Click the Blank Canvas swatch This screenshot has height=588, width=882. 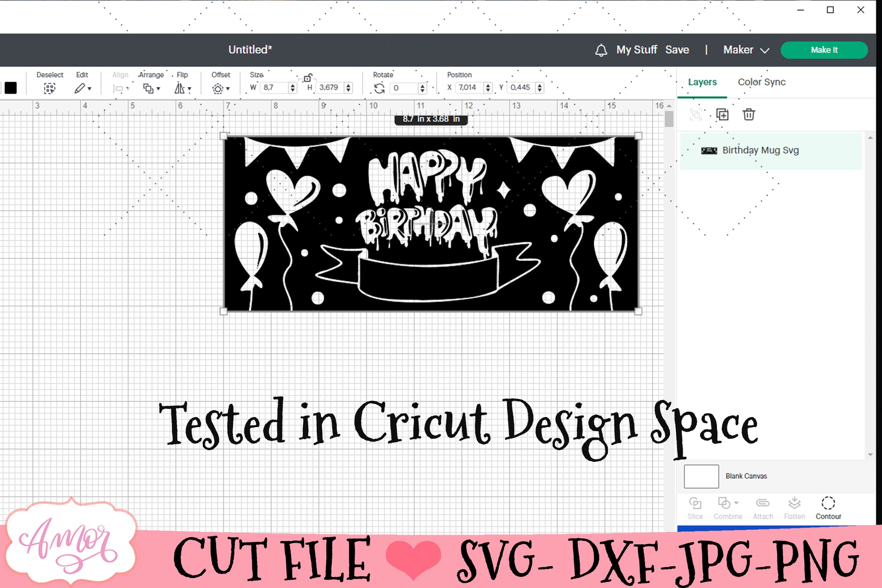[x=701, y=476]
